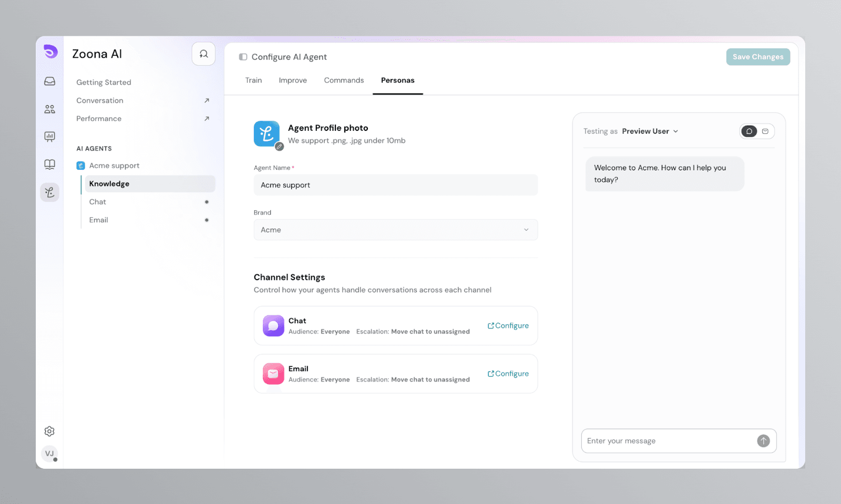Open settings gear icon
The width and height of the screenshot is (841, 504).
click(49, 431)
